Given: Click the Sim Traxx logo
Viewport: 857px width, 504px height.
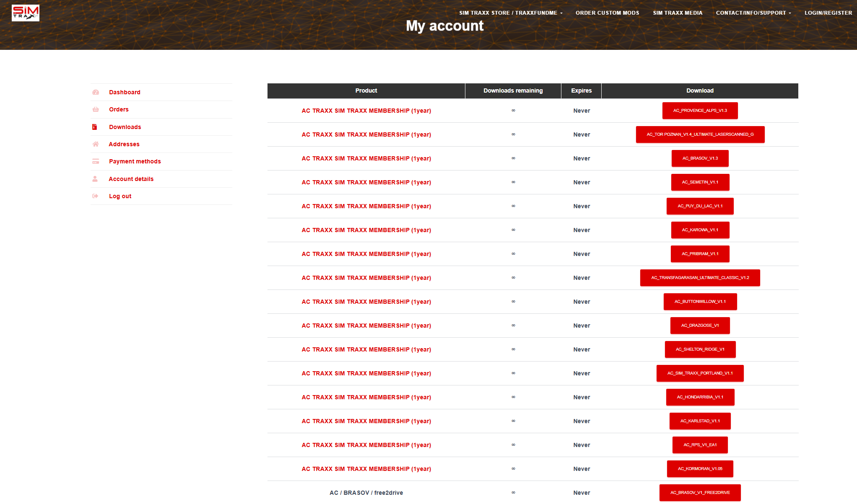Looking at the screenshot, I should pyautogui.click(x=26, y=13).
